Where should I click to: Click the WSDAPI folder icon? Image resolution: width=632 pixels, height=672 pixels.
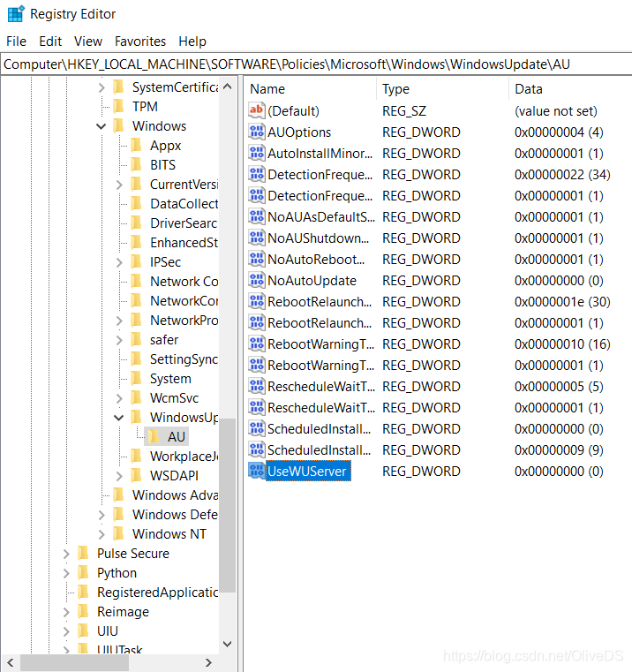tap(135, 475)
